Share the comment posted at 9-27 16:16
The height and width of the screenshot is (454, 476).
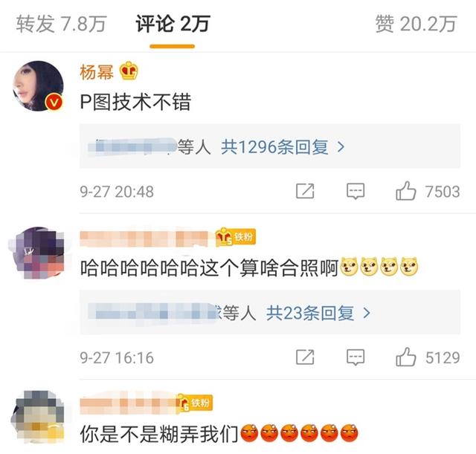[305, 357]
